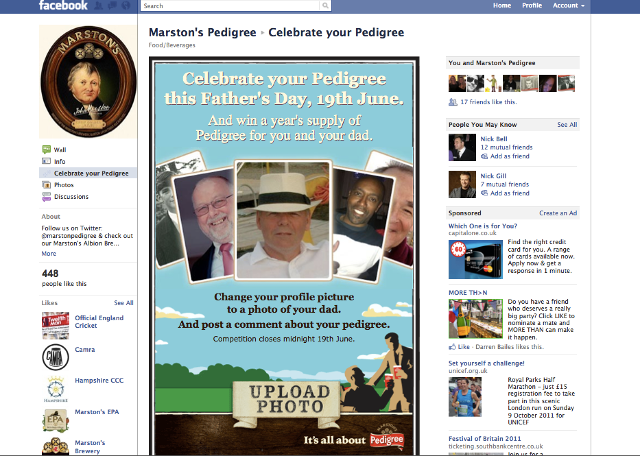Open the Info tab
This screenshot has height=456, width=640.
[60, 161]
